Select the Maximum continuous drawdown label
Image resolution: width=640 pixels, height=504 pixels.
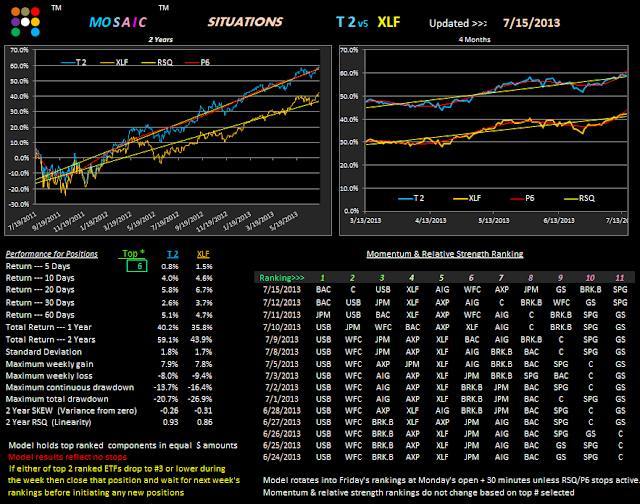tap(70, 387)
